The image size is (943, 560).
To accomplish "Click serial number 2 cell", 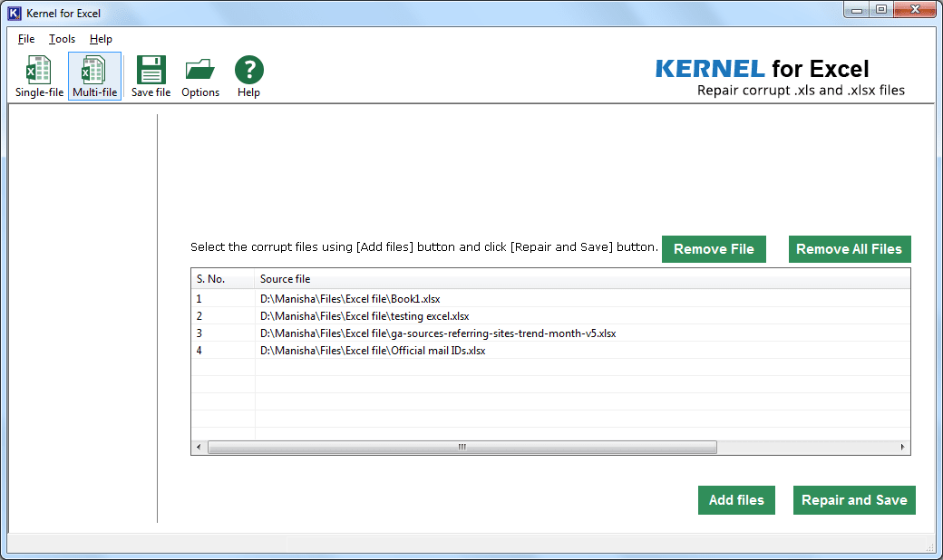I will click(x=223, y=316).
